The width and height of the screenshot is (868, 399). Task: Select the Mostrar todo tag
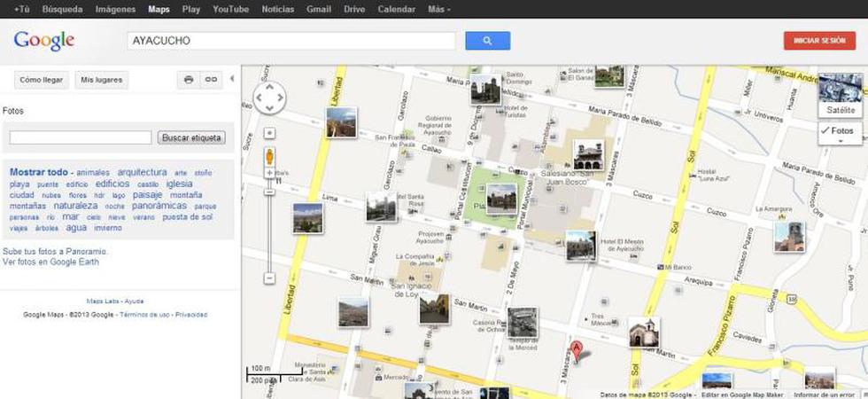[39, 172]
